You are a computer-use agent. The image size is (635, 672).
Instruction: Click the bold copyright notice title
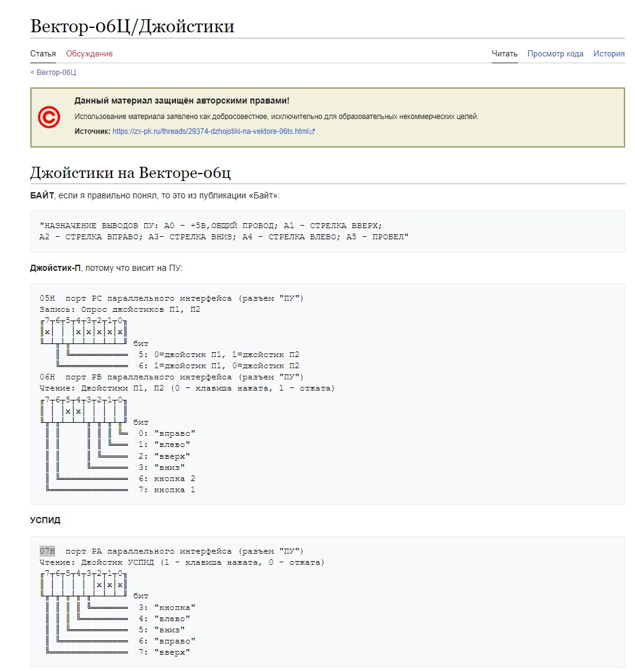[x=182, y=101]
